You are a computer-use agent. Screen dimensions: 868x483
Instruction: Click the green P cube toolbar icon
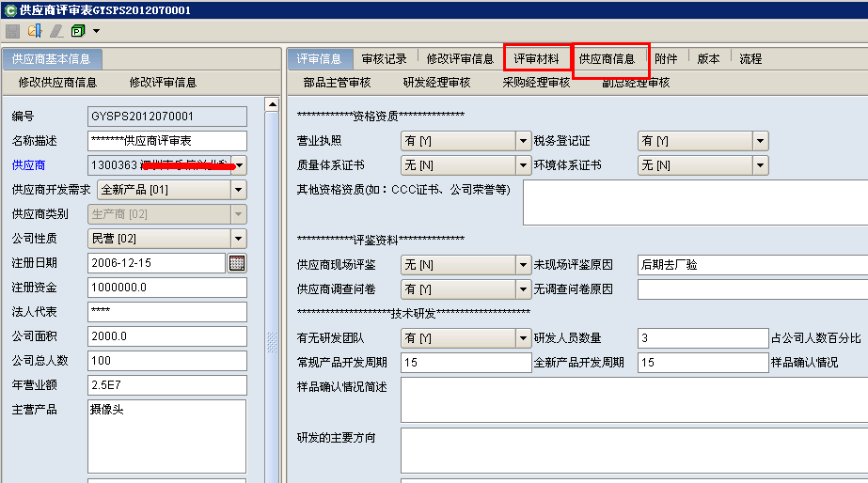tap(78, 31)
